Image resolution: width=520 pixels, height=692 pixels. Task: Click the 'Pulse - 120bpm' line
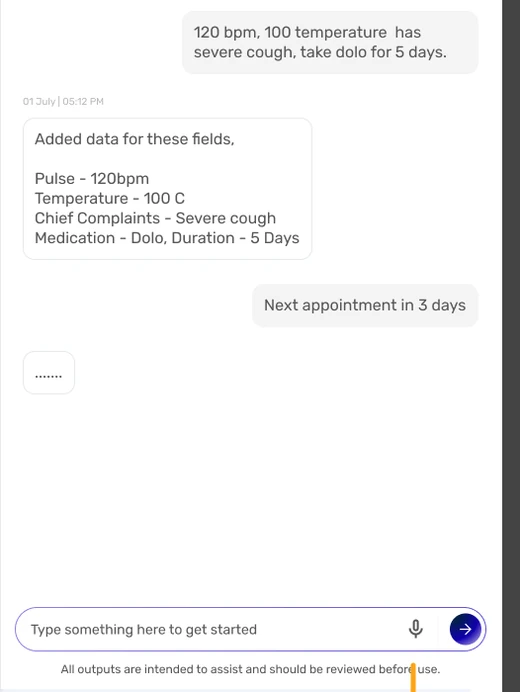pyautogui.click(x=92, y=179)
